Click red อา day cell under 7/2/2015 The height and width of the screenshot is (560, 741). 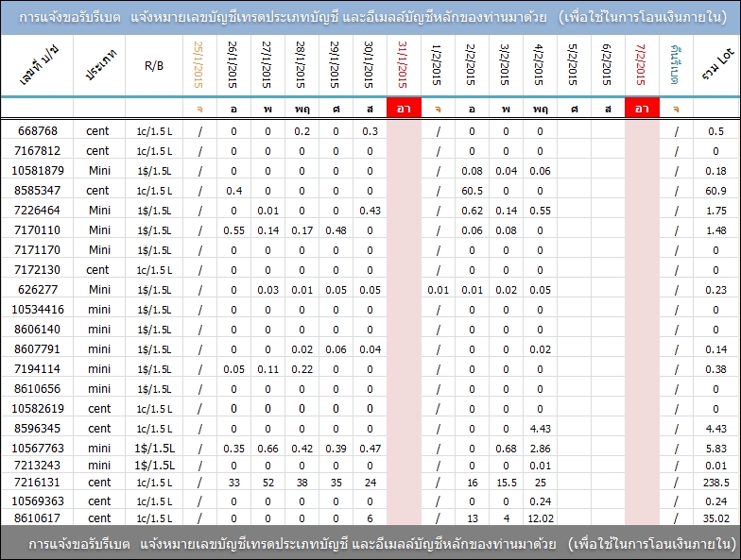642,108
